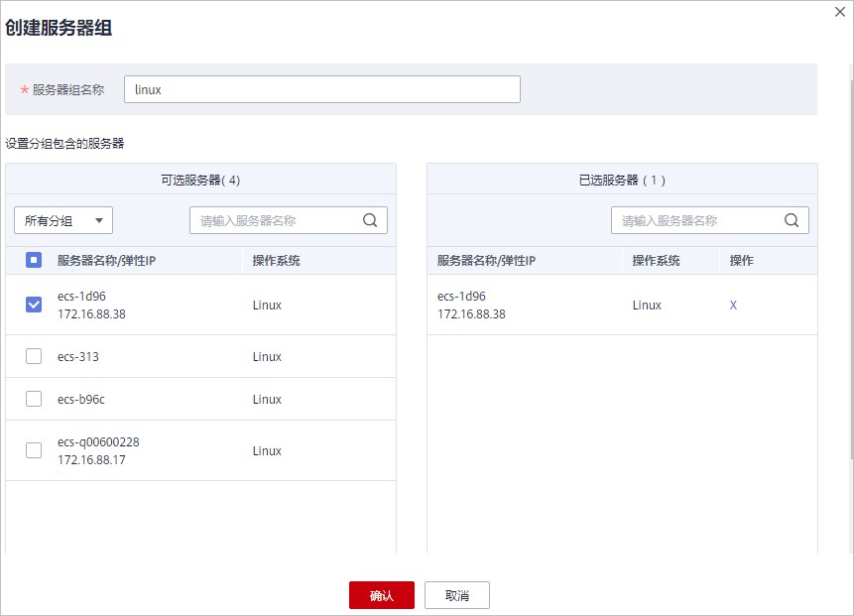Select the ecs-b96c server checkbox

click(34, 399)
